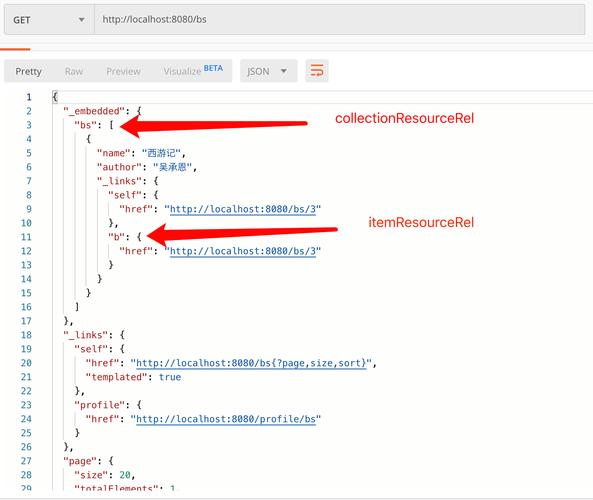Select the "author" key on line 6
The image size is (593, 500).
120,167
